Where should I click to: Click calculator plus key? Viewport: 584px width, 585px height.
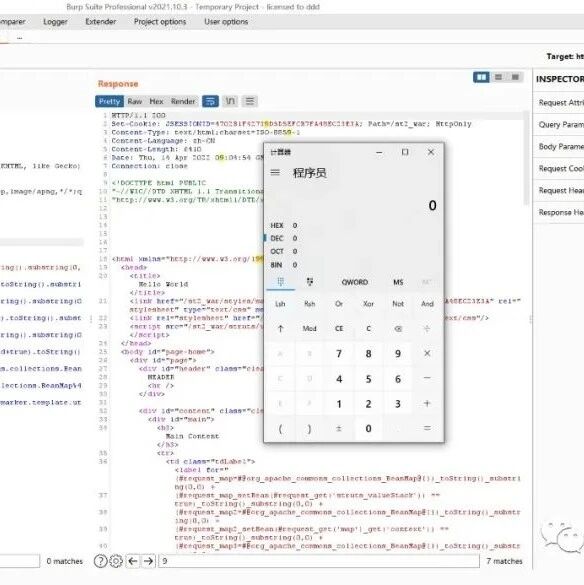click(x=427, y=403)
